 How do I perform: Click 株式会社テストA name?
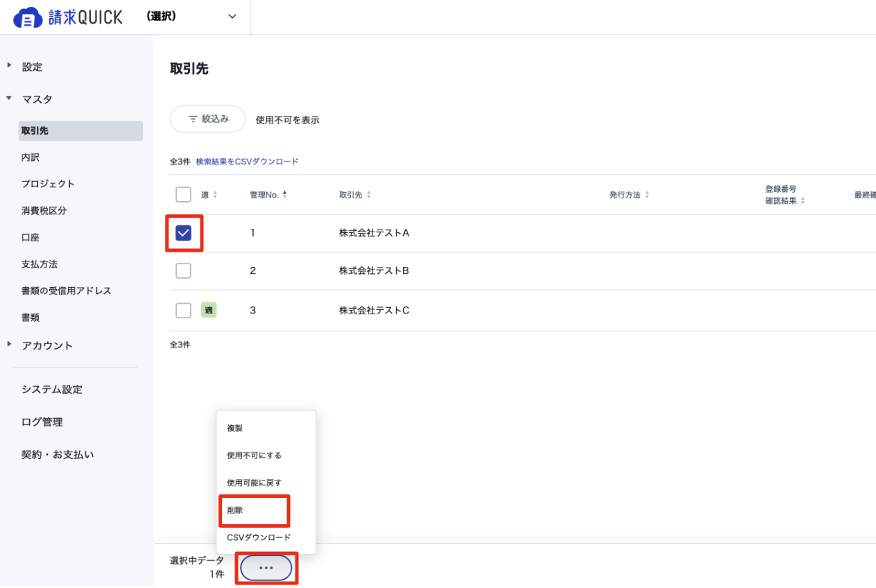(374, 233)
